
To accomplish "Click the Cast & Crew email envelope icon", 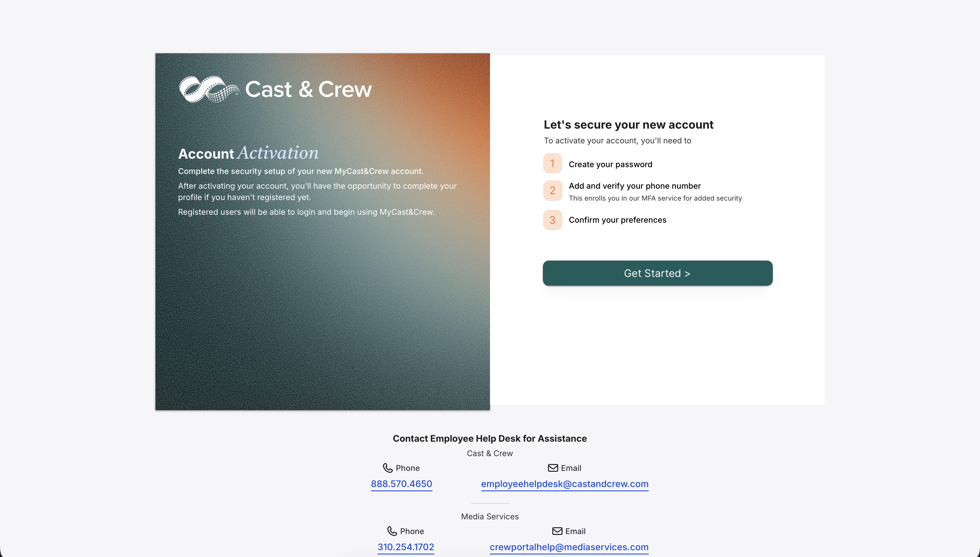I will click(x=553, y=468).
